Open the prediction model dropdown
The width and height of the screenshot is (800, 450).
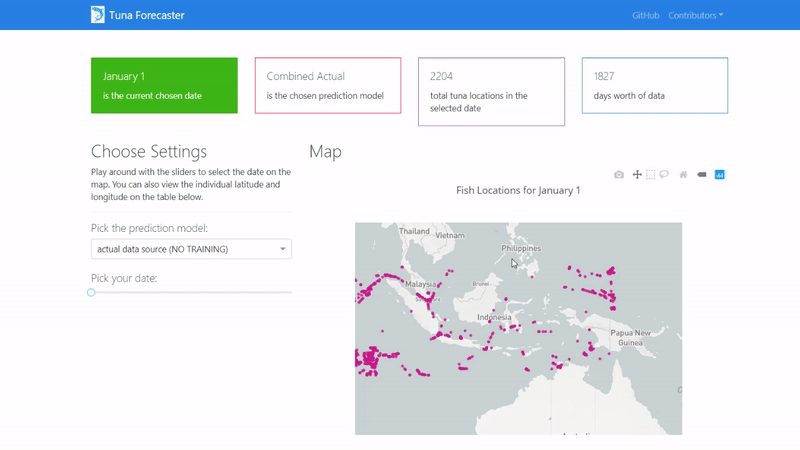click(191, 249)
